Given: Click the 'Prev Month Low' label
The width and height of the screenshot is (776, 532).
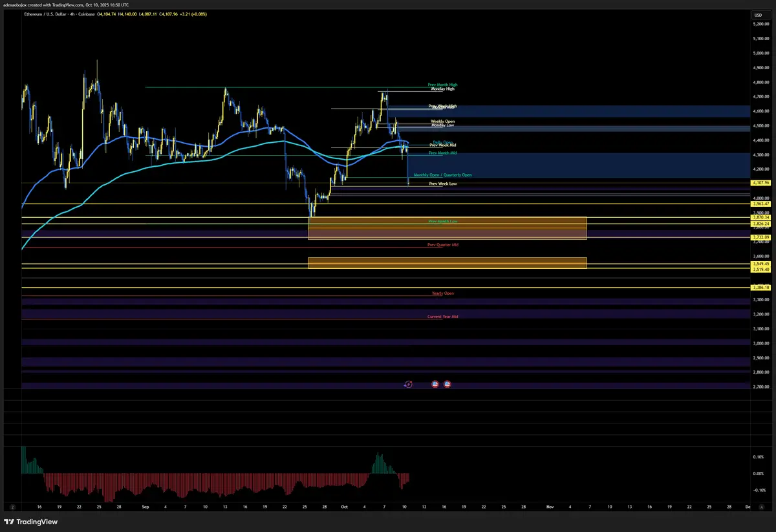Looking at the screenshot, I should click(443, 222).
